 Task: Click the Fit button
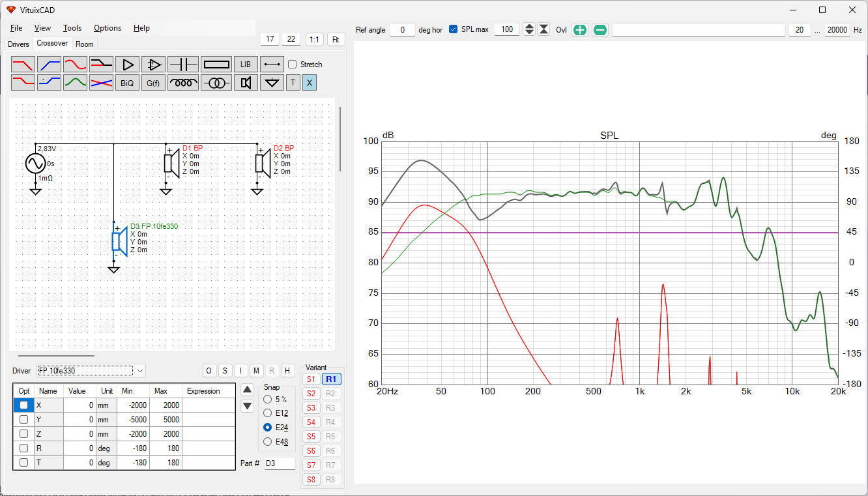tap(336, 39)
